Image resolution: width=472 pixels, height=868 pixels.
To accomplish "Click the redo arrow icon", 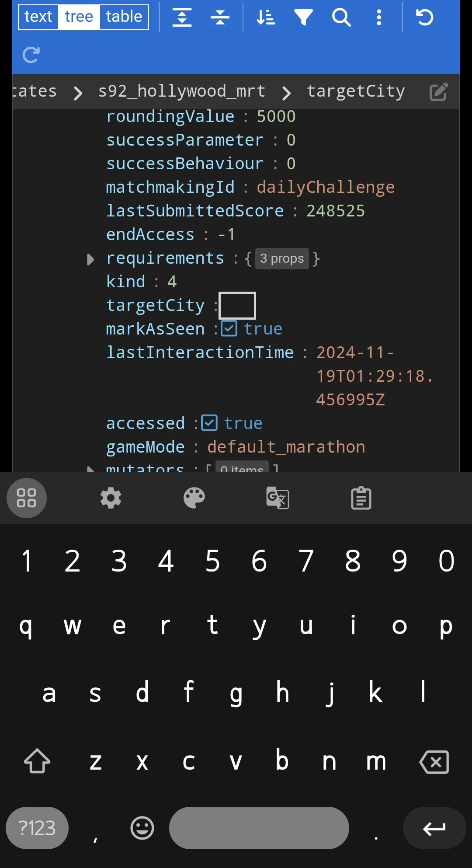I will point(31,55).
